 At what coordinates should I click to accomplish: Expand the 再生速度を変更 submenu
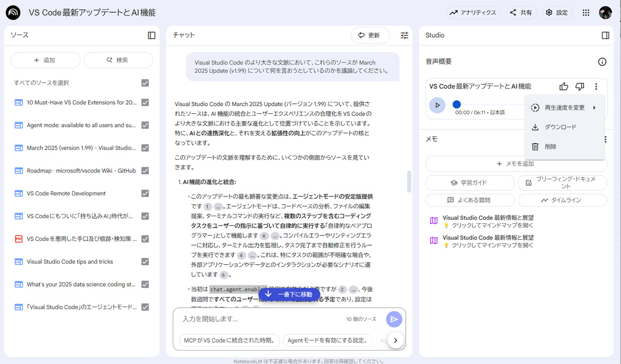click(x=564, y=108)
